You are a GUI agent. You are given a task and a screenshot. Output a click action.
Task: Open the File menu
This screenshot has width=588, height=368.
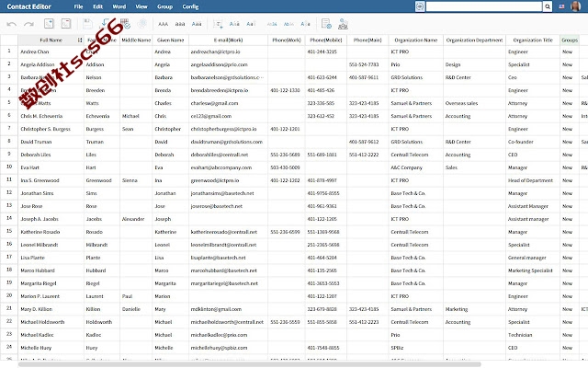tap(78, 6)
